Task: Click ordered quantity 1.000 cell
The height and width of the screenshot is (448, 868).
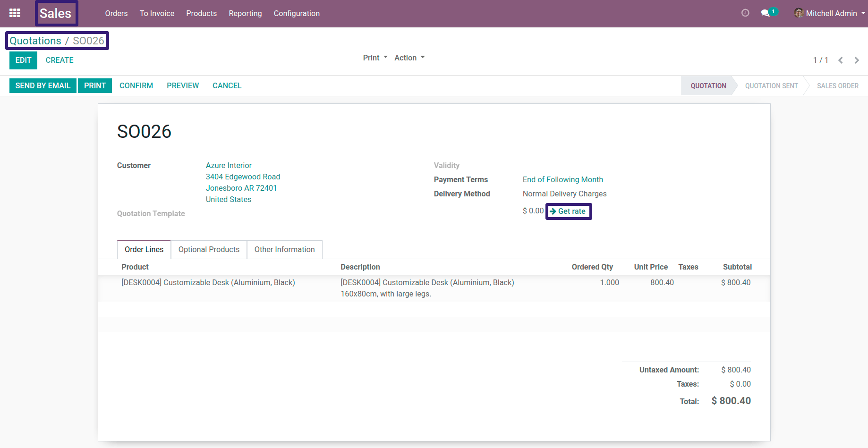Action: tap(610, 282)
